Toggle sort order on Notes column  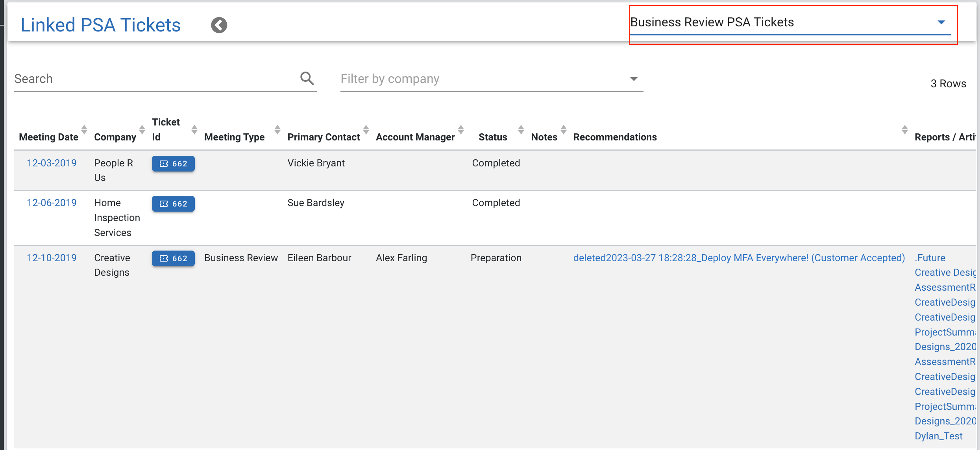(x=564, y=130)
